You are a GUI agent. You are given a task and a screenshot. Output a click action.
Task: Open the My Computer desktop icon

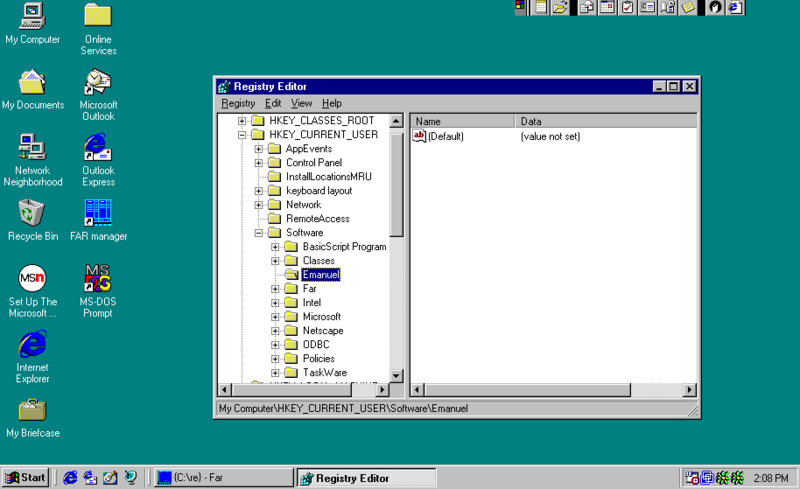tap(32, 23)
